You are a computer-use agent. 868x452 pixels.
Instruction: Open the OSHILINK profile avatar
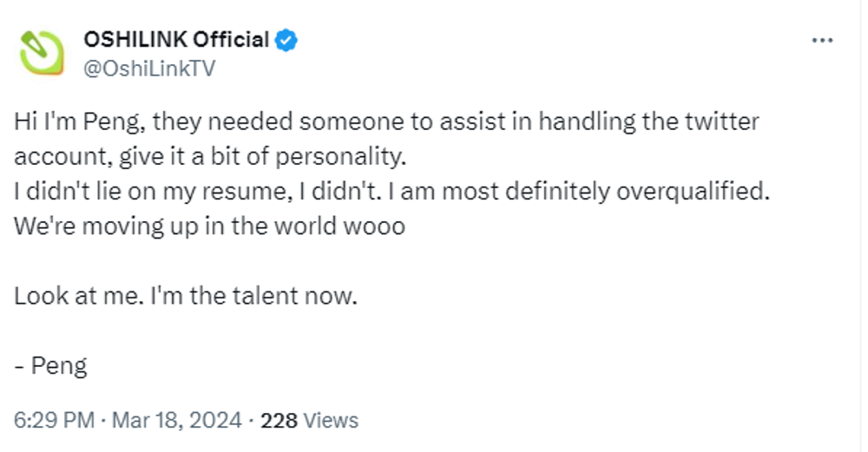click(42, 53)
